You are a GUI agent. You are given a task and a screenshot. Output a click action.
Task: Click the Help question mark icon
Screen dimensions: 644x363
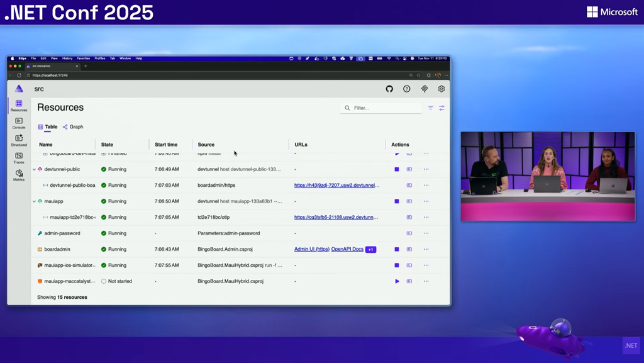407,89
